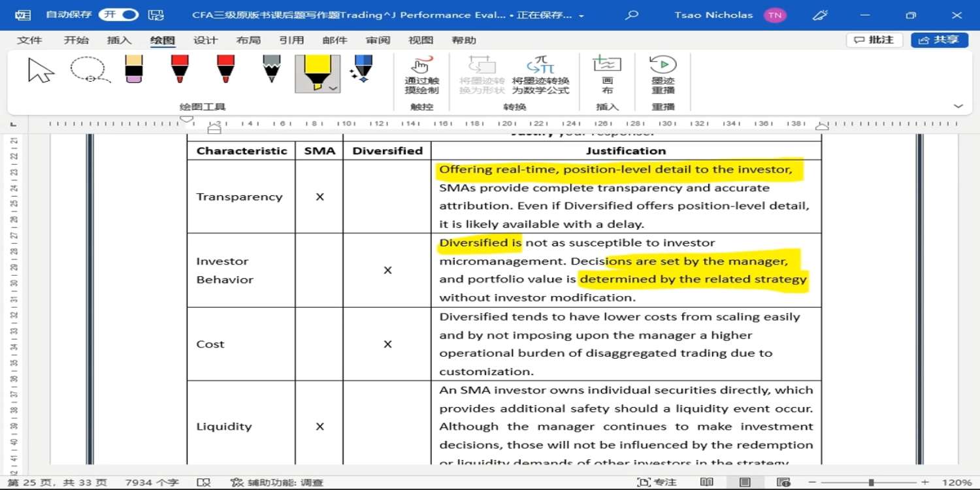Adjust the zoom slider handle

tap(871, 482)
